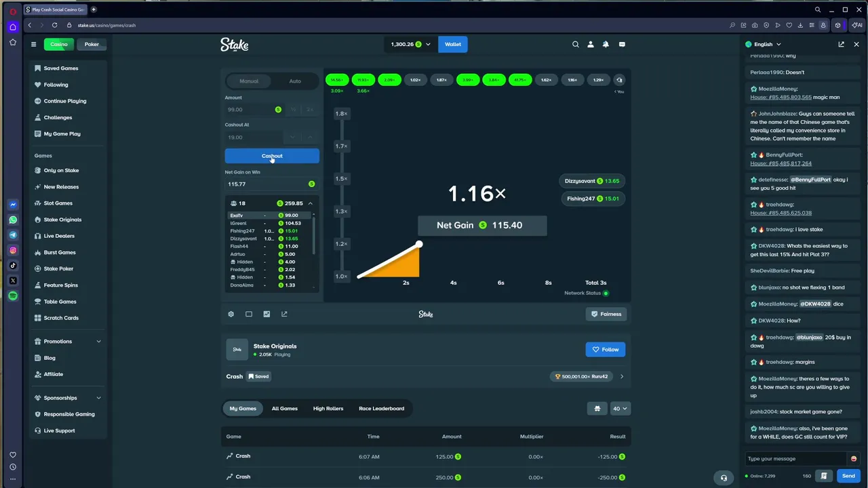
Task: Open the balance currency dropdown
Action: (x=410, y=44)
